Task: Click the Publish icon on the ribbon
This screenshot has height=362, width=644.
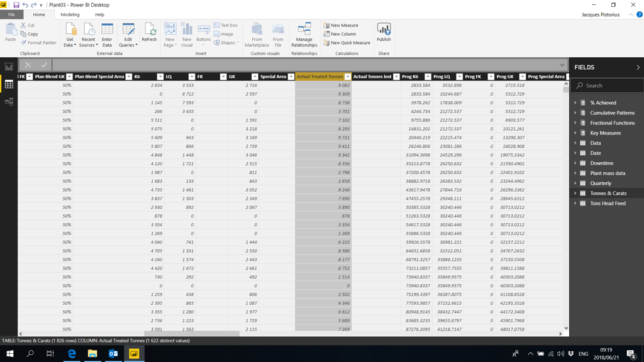Action: (x=384, y=29)
